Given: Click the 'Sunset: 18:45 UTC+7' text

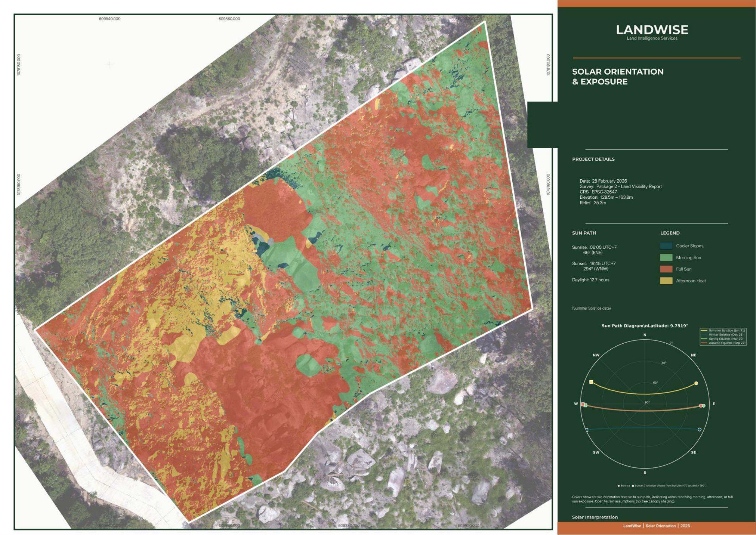Looking at the screenshot, I should coord(594,263).
